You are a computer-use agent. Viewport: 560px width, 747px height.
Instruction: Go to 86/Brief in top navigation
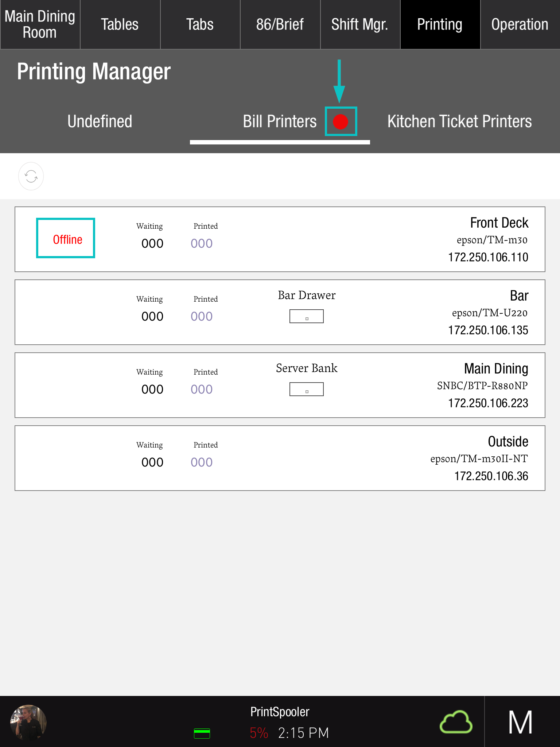[280, 24]
